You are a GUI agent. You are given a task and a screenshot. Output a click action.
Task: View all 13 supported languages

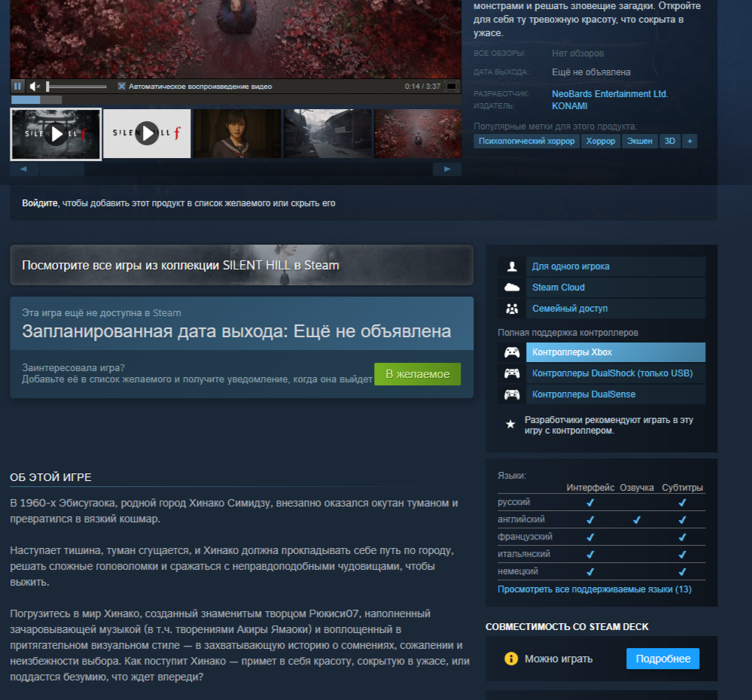point(594,589)
